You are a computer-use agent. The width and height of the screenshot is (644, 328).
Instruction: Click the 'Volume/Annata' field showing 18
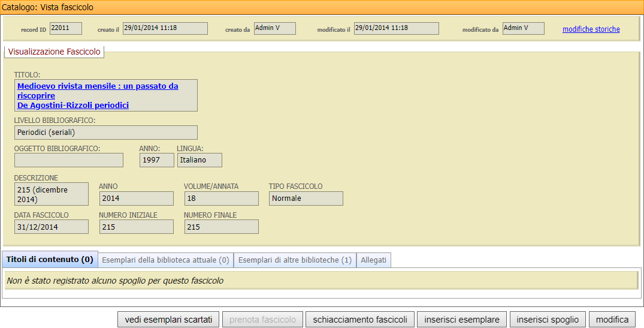tap(221, 198)
